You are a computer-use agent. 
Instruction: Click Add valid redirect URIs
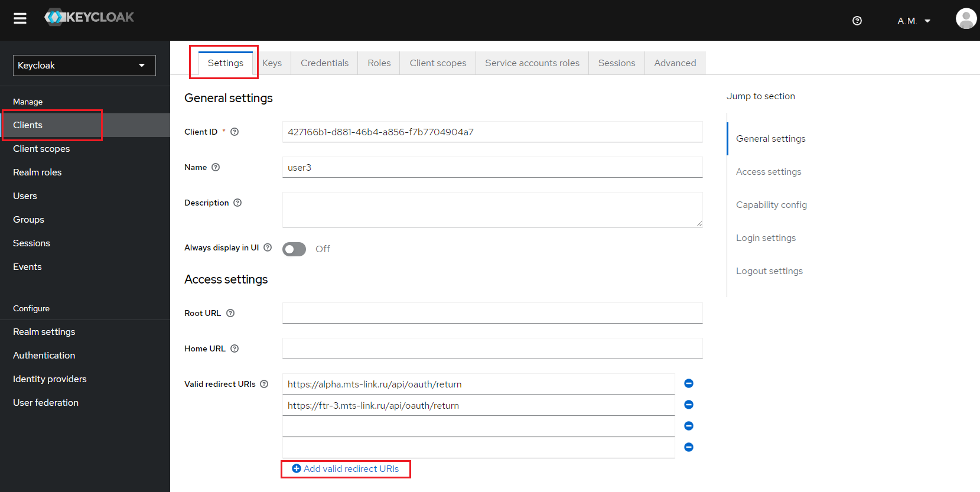click(x=346, y=469)
